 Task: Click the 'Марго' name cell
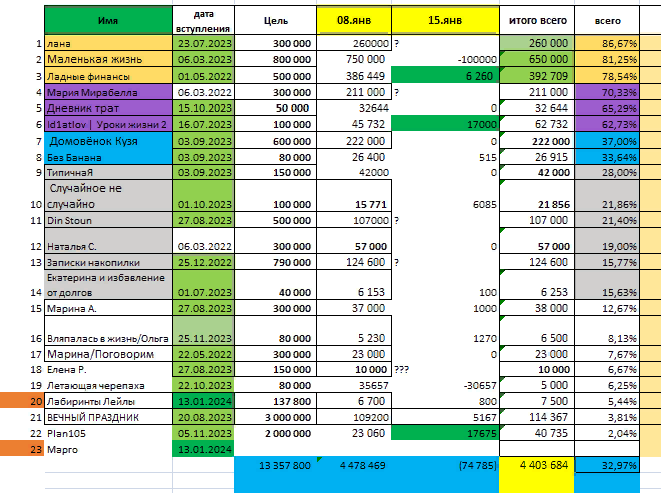[x=108, y=449]
